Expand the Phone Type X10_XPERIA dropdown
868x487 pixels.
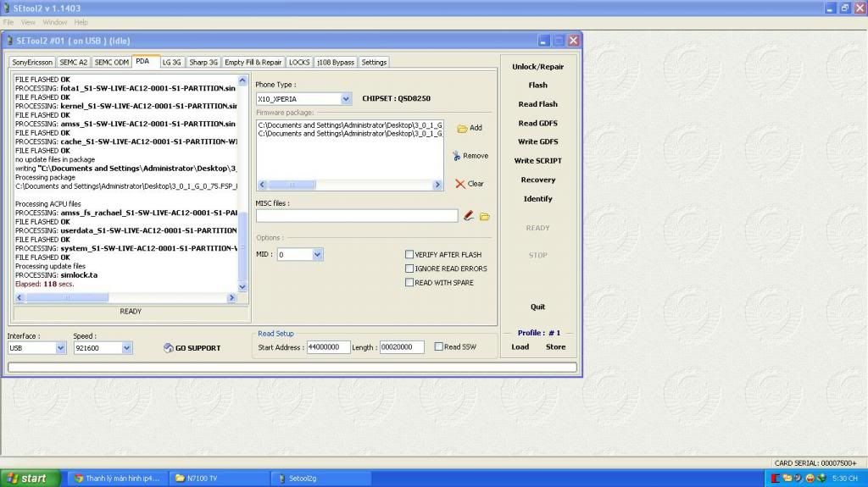(346, 98)
